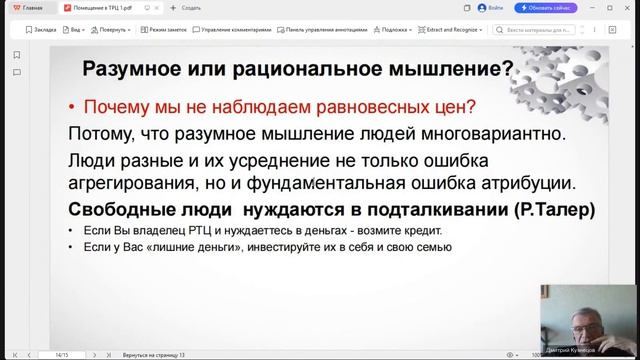Open Панель управления аннотациями

(322, 30)
